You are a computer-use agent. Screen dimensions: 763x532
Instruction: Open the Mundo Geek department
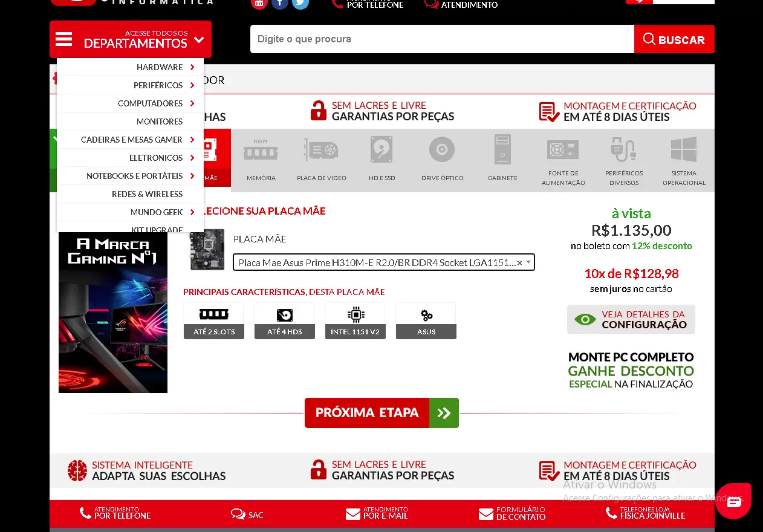[x=157, y=212]
